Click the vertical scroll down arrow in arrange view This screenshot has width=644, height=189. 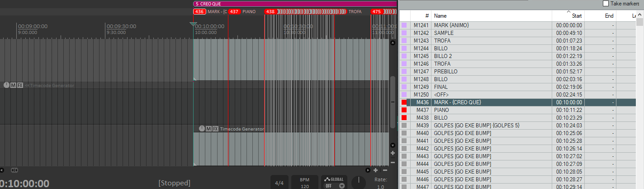(393, 145)
